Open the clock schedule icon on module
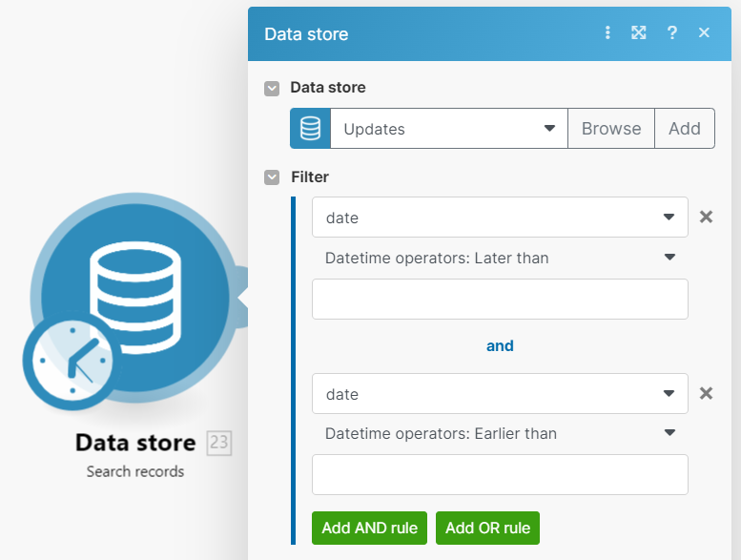 click(69, 363)
